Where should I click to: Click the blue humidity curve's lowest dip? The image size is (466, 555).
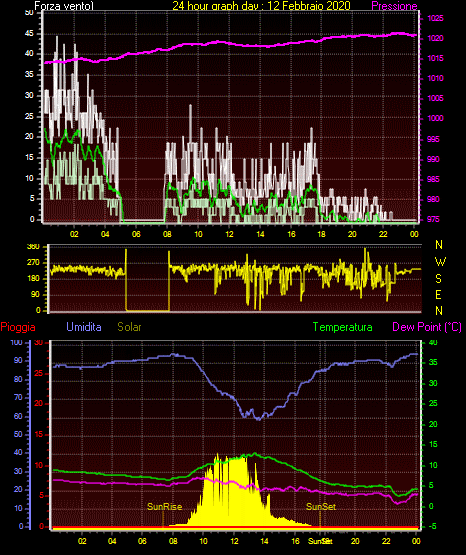click(259, 419)
